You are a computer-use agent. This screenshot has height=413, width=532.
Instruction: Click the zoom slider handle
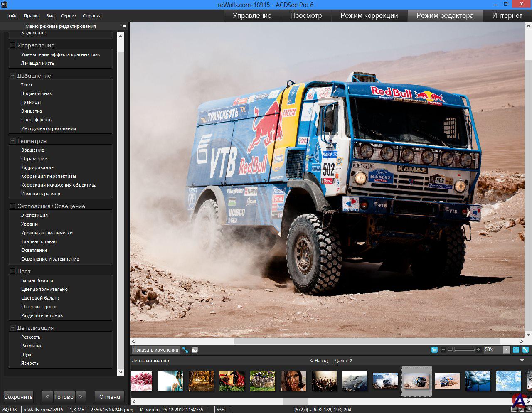pyautogui.click(x=453, y=350)
